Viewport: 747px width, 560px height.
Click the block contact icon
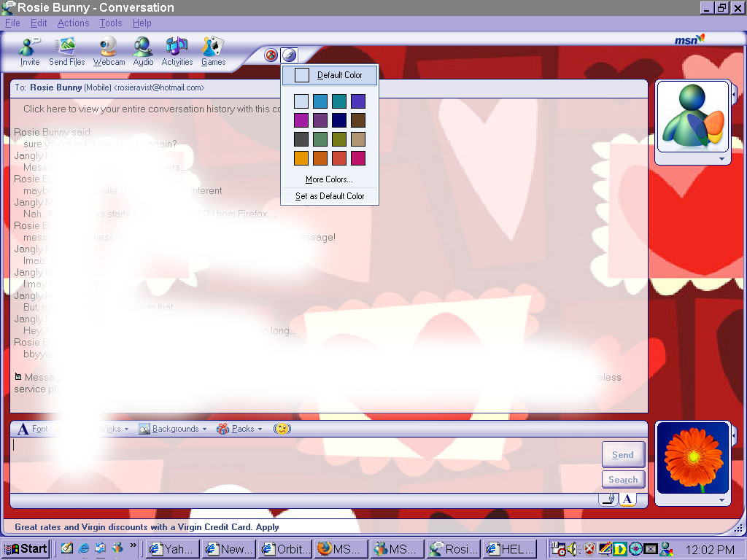pyautogui.click(x=271, y=55)
